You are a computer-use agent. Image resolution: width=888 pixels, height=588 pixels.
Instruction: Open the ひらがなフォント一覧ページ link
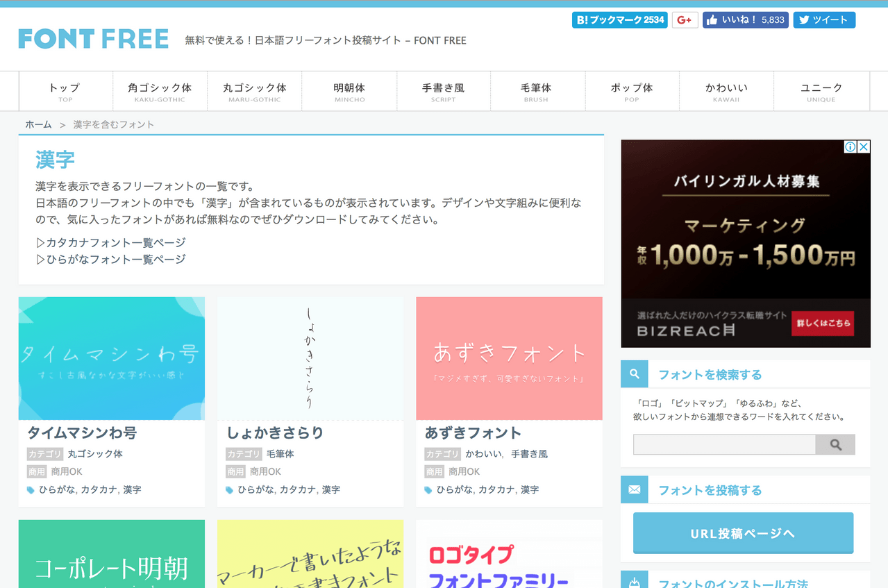(111, 260)
